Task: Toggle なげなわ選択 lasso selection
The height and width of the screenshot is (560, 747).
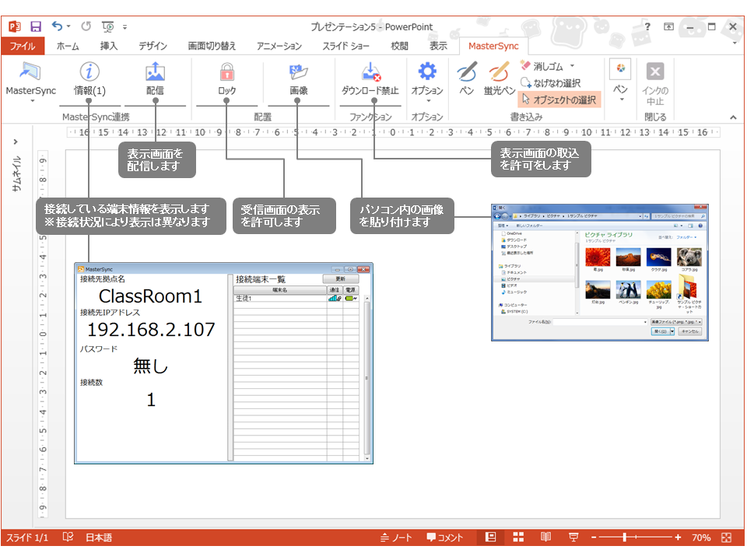Action: 551,82
